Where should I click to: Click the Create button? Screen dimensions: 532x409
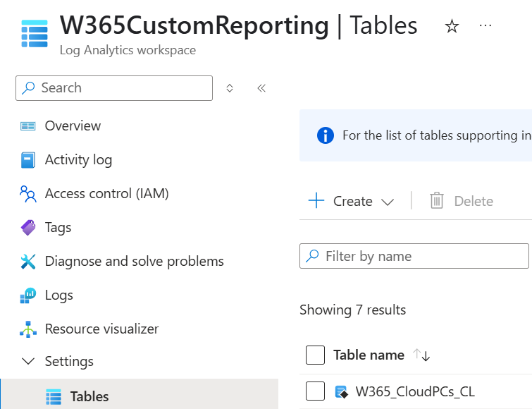pos(351,201)
